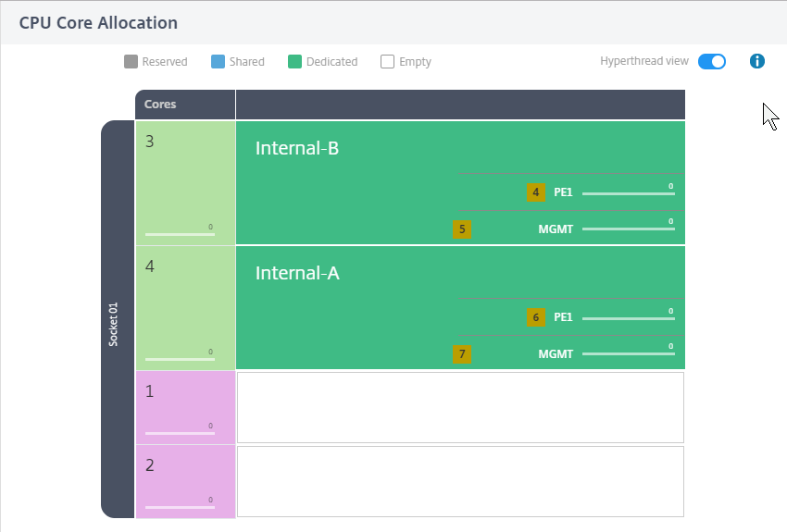
Task: Click the Internal-A instance name
Action: tap(297, 273)
